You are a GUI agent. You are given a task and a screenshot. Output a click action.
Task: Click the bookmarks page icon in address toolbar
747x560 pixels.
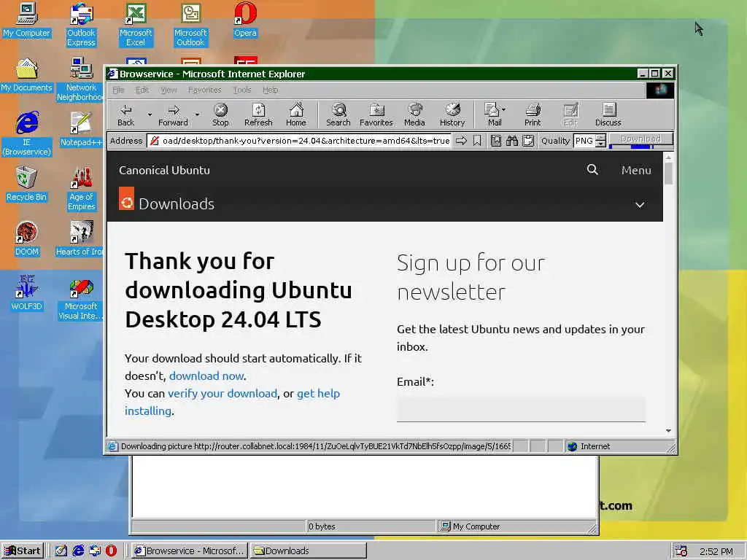click(495, 141)
